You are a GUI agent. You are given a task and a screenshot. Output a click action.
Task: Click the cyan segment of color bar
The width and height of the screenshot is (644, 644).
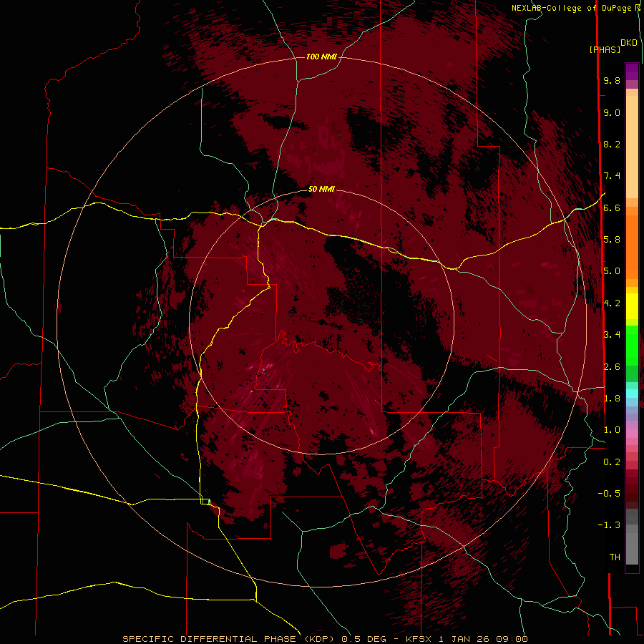[x=632, y=394]
